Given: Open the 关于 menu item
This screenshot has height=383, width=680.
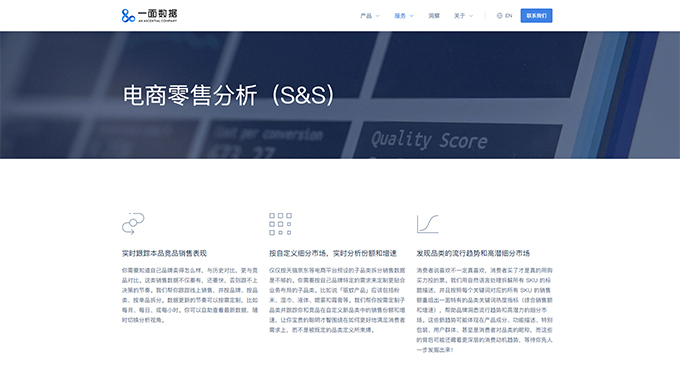Looking at the screenshot, I should (x=459, y=16).
